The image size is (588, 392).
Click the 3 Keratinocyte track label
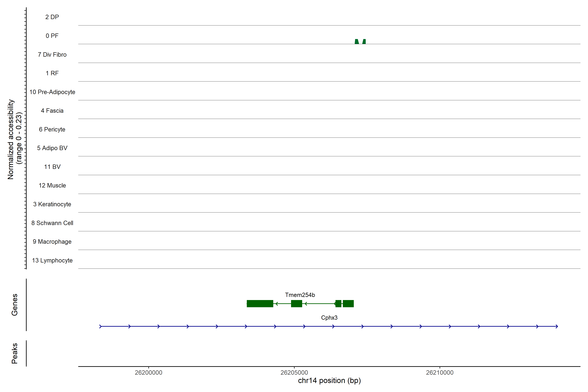coord(52,204)
